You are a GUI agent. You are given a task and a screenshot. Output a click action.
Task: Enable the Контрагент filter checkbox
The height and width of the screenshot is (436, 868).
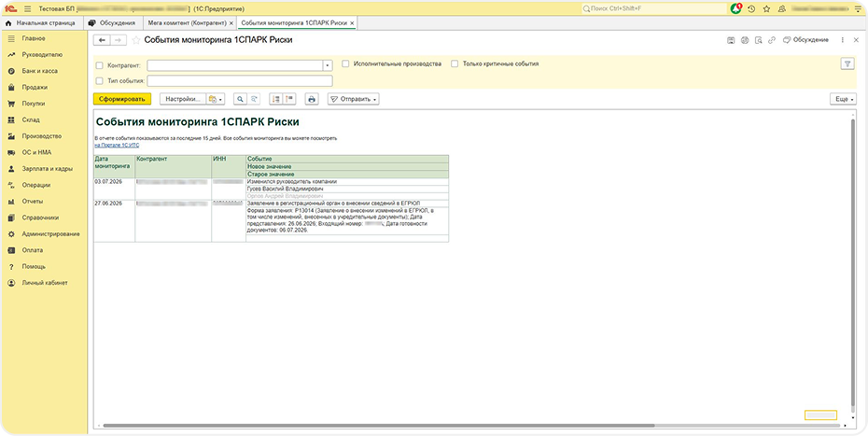[100, 65]
